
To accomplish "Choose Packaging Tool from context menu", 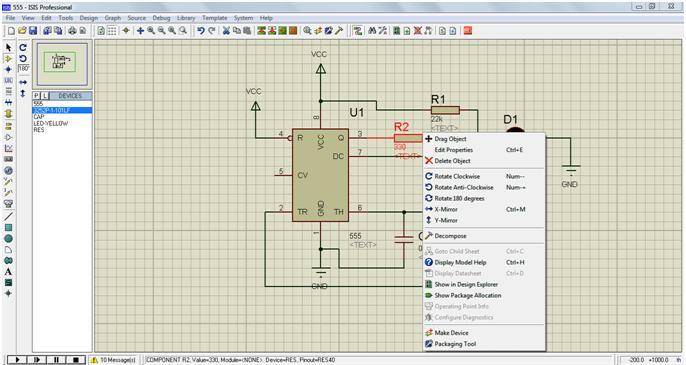I will click(484, 344).
